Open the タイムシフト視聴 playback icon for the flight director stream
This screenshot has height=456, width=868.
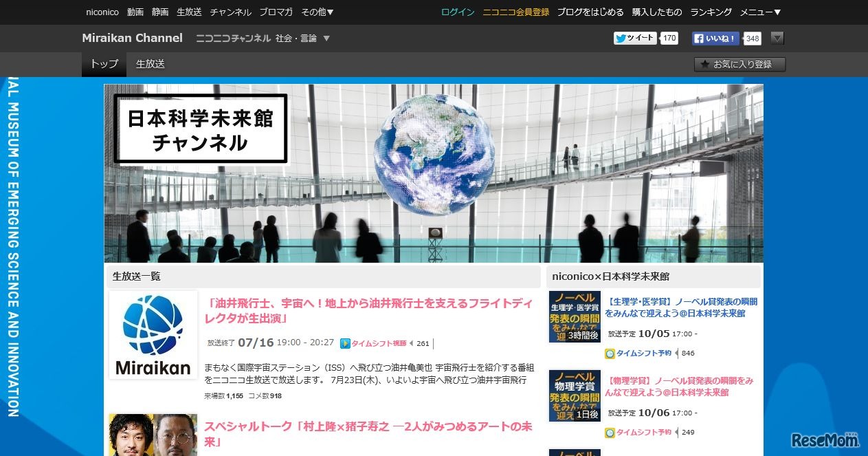coord(345,343)
